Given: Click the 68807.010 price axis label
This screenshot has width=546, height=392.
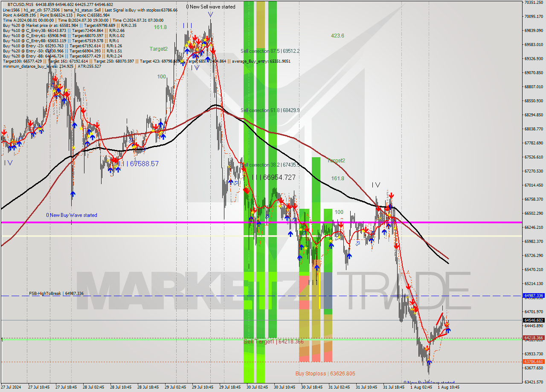Looking at the screenshot, I should click(534, 86).
